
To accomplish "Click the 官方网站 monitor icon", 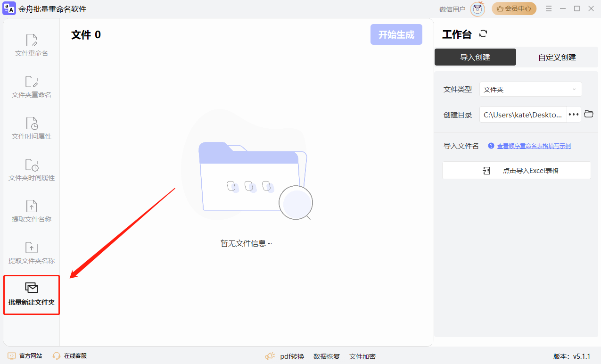I will [x=12, y=356].
